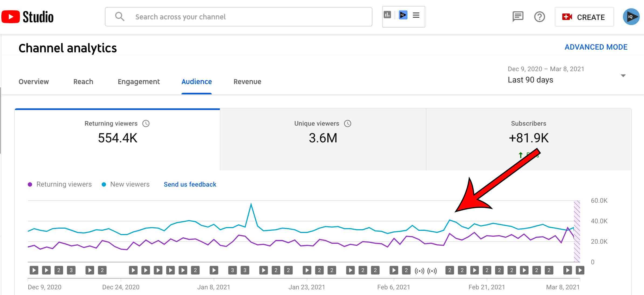Click the YouTube Studio logo
The height and width of the screenshot is (295, 644).
28,17
